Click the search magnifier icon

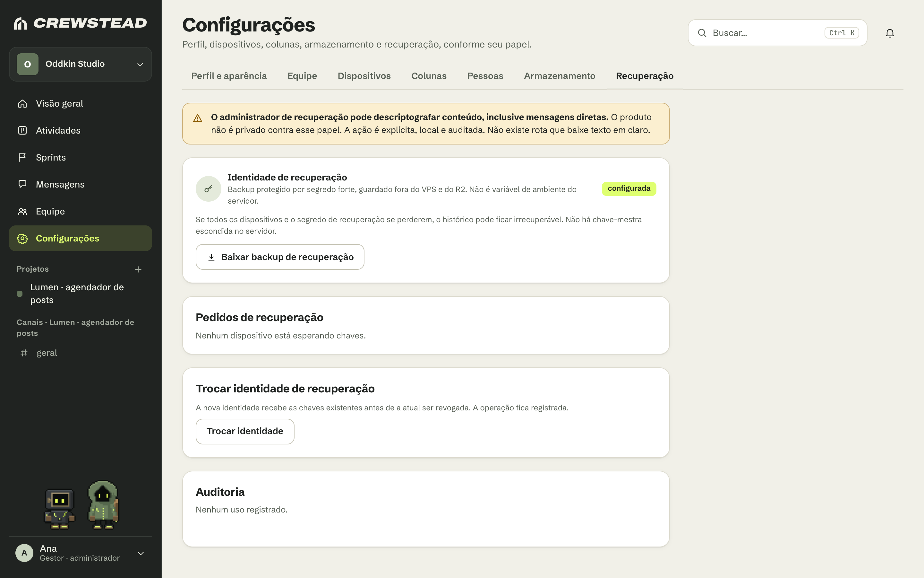click(702, 33)
